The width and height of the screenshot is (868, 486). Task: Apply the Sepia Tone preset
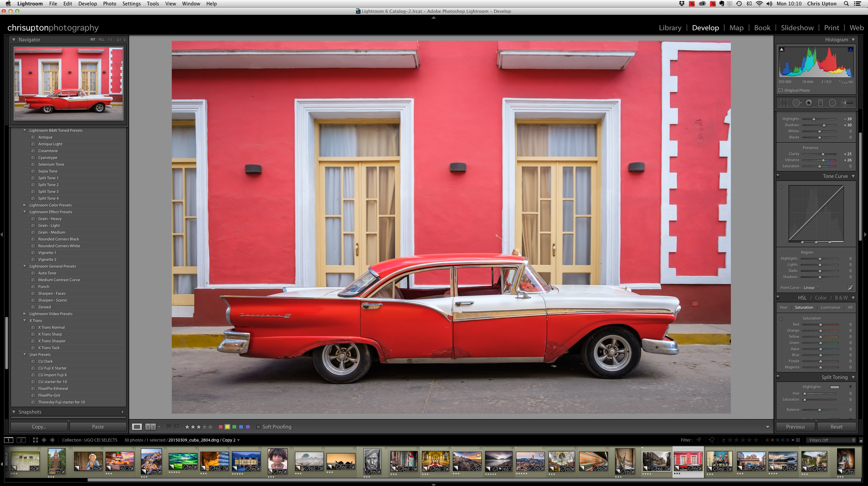48,171
